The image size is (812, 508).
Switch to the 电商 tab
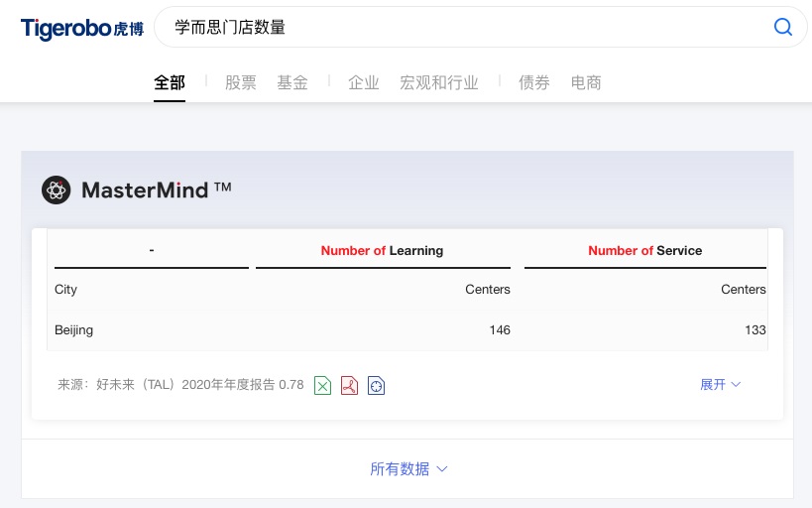pos(586,82)
